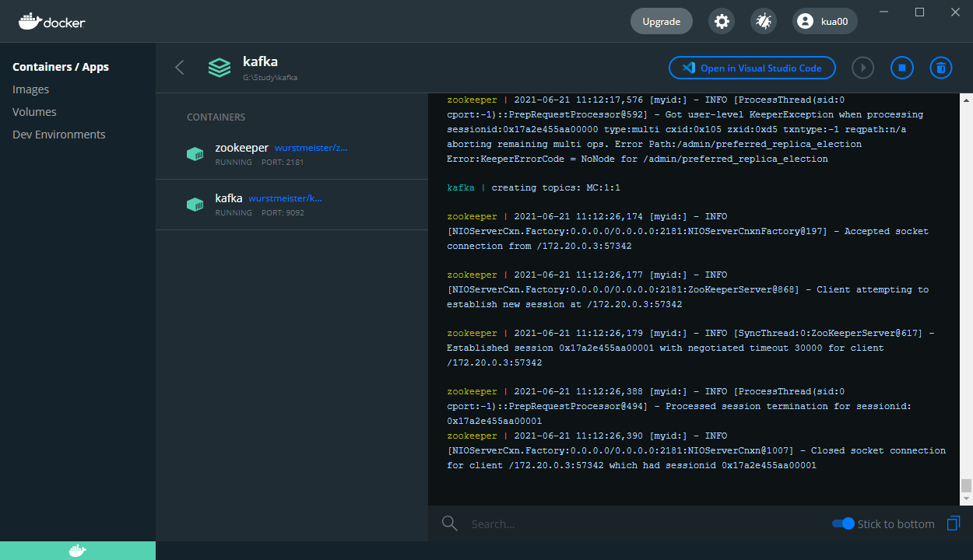Click the log scrollbar thumb
The image size is (973, 560).
966,486
